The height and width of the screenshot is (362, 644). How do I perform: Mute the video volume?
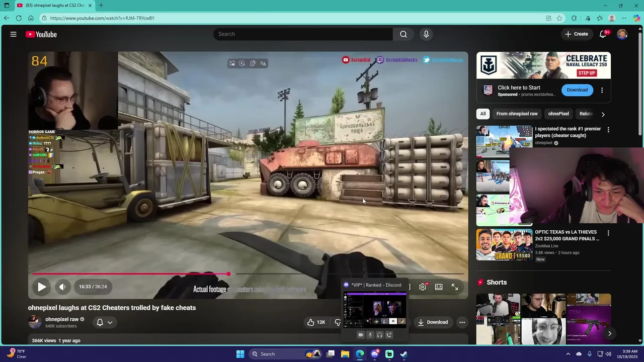coord(62,287)
